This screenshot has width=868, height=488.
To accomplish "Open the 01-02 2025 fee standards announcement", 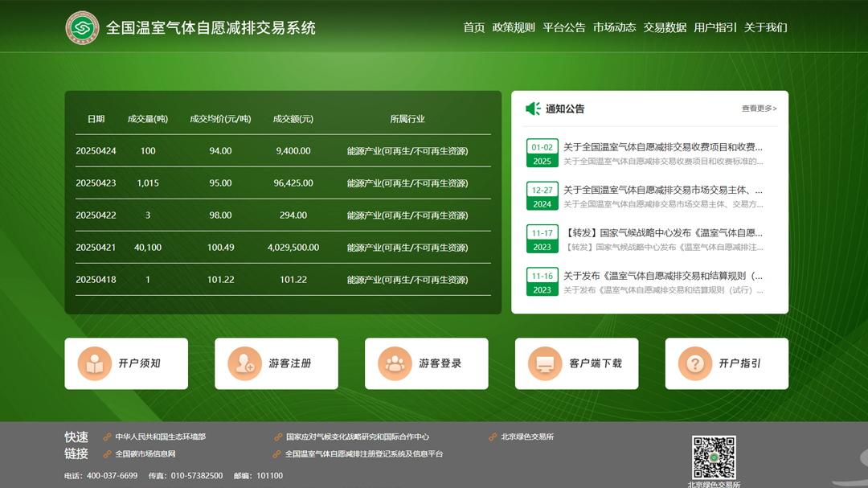I will pyautogui.click(x=662, y=148).
